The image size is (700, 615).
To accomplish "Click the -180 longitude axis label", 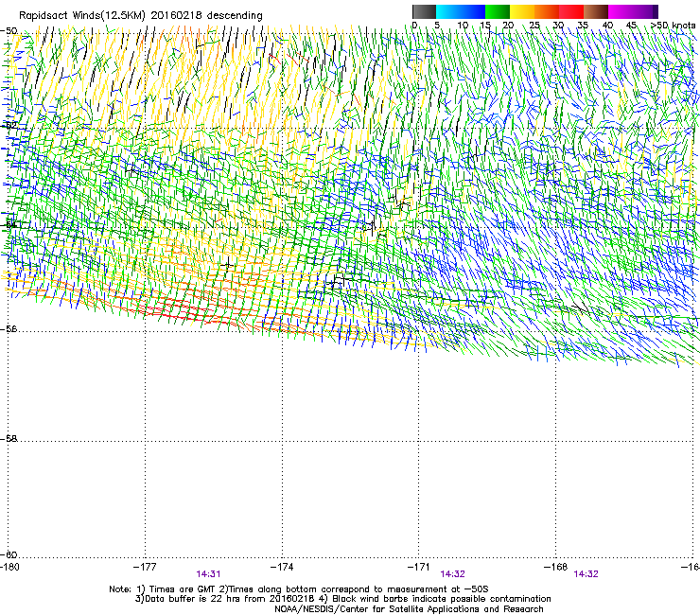I will click(x=9, y=567).
